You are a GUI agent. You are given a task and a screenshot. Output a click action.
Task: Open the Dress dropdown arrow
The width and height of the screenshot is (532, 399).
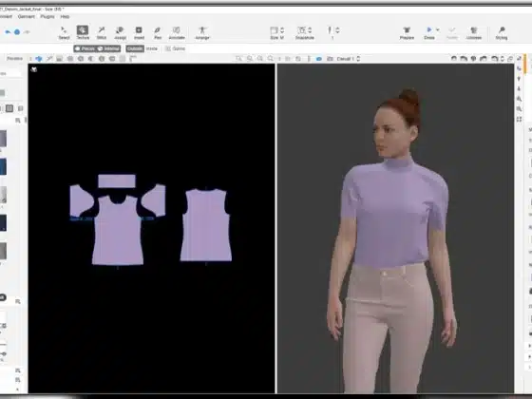(x=438, y=29)
